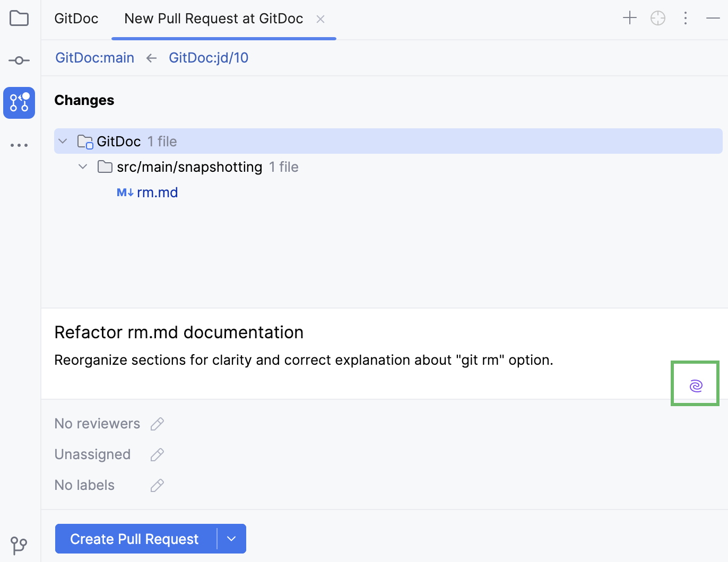
Task: Click the No reviewers label
Action: click(x=97, y=424)
